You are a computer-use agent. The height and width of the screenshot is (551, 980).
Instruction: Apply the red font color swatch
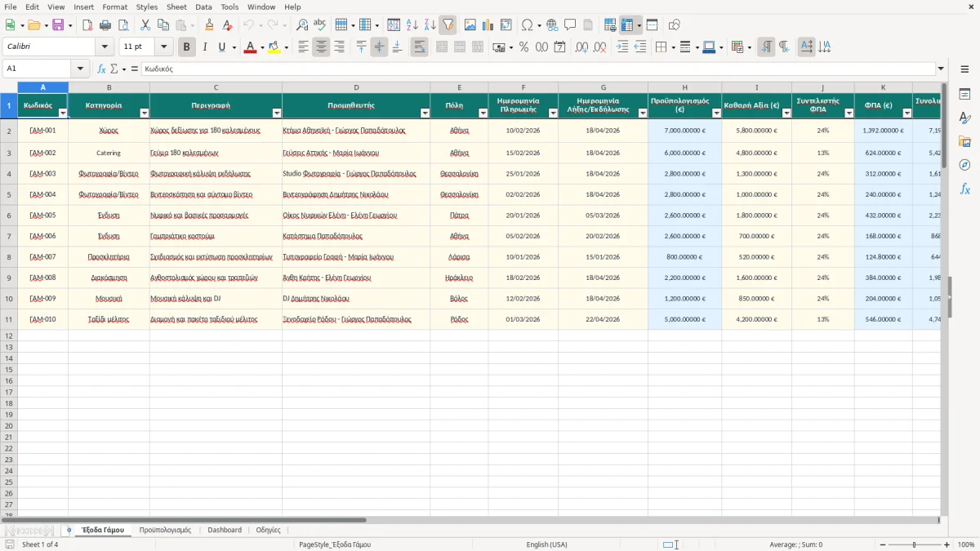click(250, 47)
